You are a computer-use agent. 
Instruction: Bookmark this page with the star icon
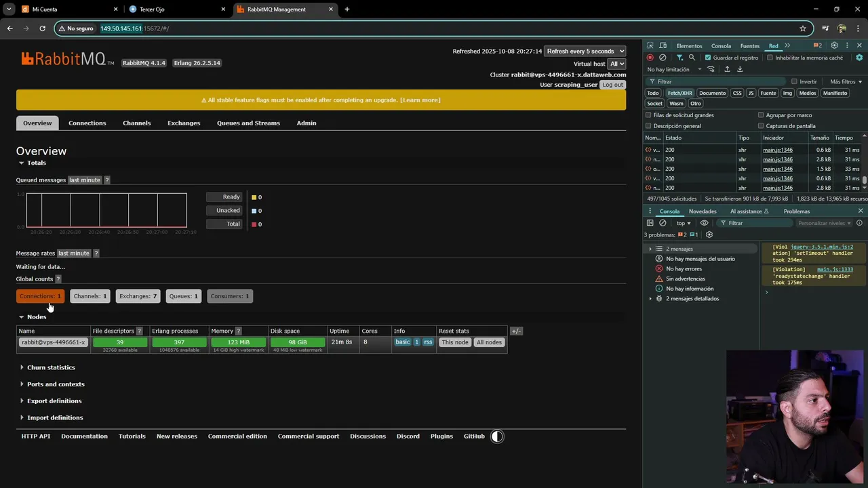coord(803,28)
